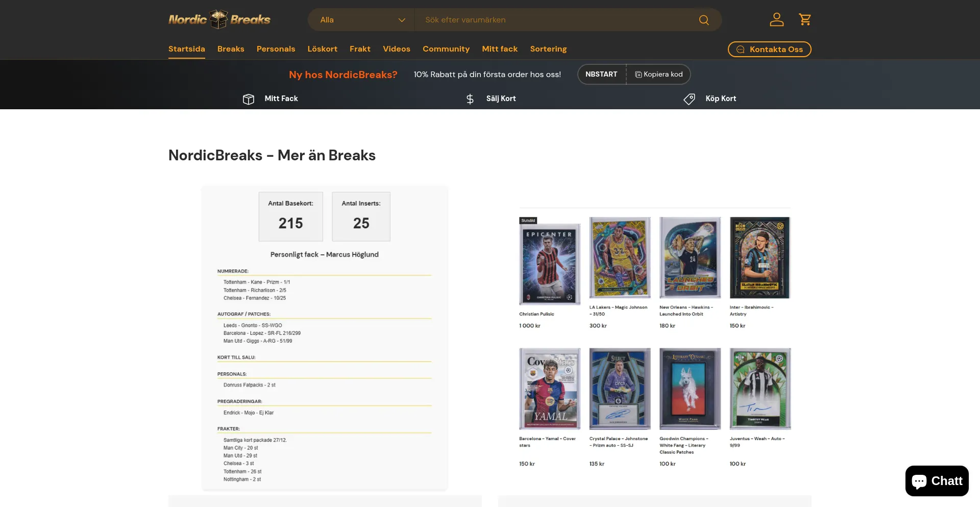Select the Sortering navigation link
The width and height of the screenshot is (980, 507).
[x=548, y=49]
